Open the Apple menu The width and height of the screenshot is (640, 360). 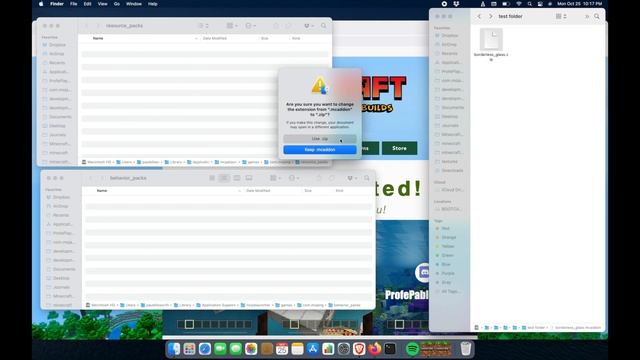[41, 4]
